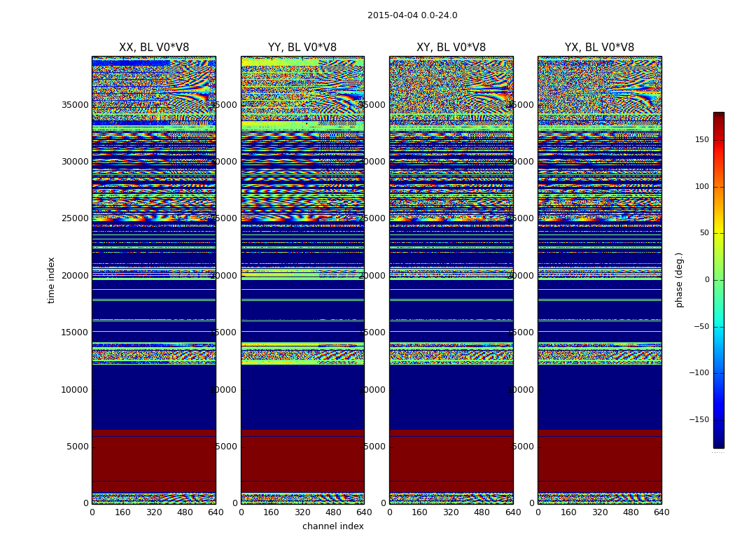Click the 20000 y-tick of XX panel
Viewport: 735px width, 560px height.
coord(75,276)
